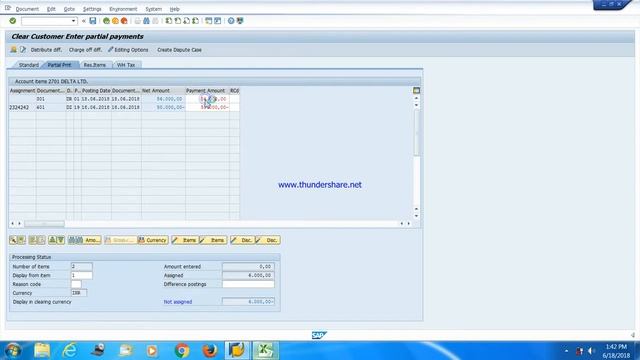
Task: Click the Customize Local Layout icon
Action: point(240,21)
